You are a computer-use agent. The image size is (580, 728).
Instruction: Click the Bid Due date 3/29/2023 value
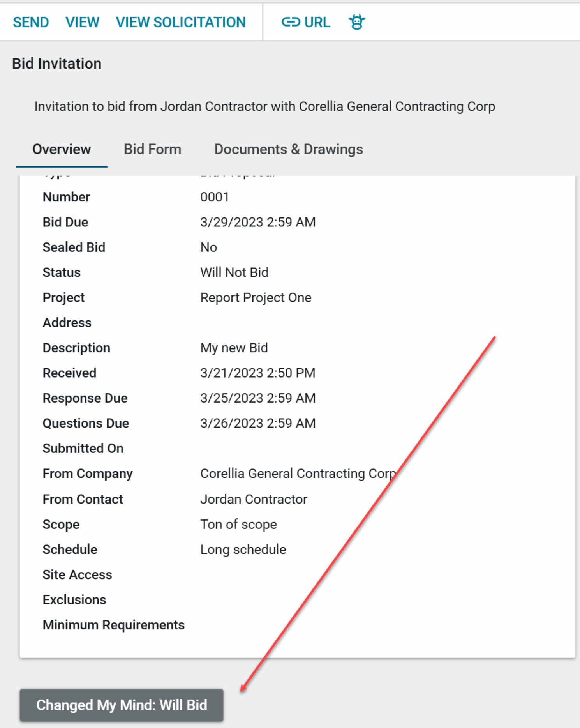click(x=257, y=222)
